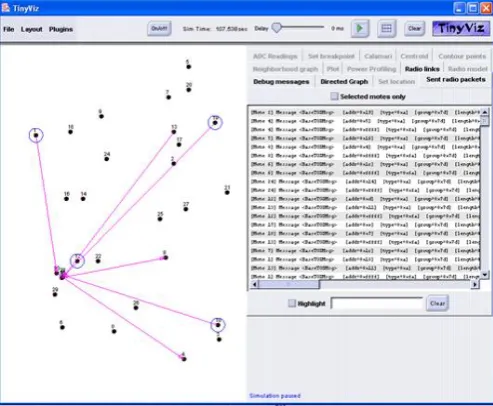The image size is (493, 406).
Task: Adjust the Delay slider handle
Action: (x=277, y=28)
